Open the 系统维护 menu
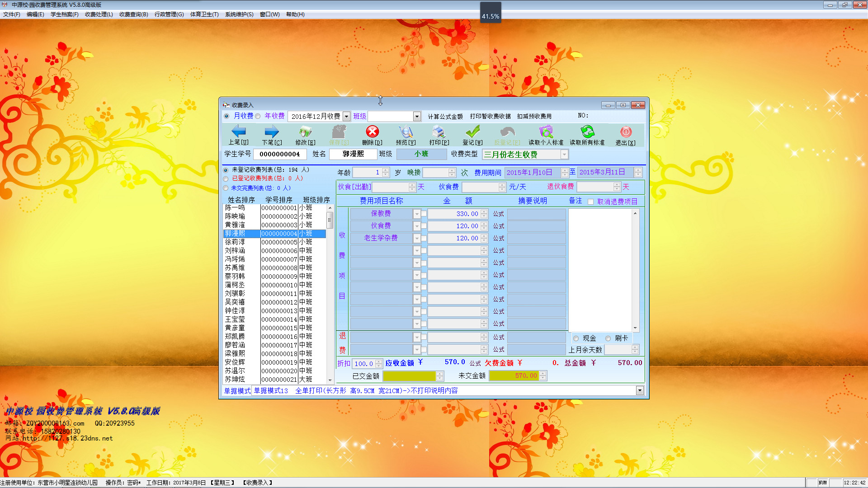The image size is (868, 488). 239,14
